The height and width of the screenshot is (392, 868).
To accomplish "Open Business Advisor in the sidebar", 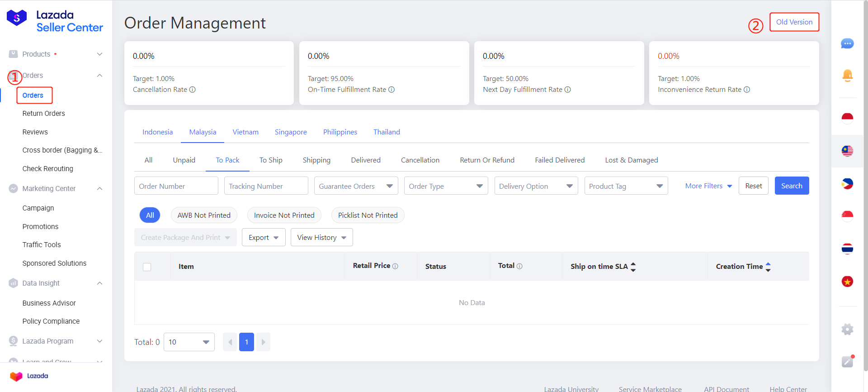I will click(x=49, y=303).
